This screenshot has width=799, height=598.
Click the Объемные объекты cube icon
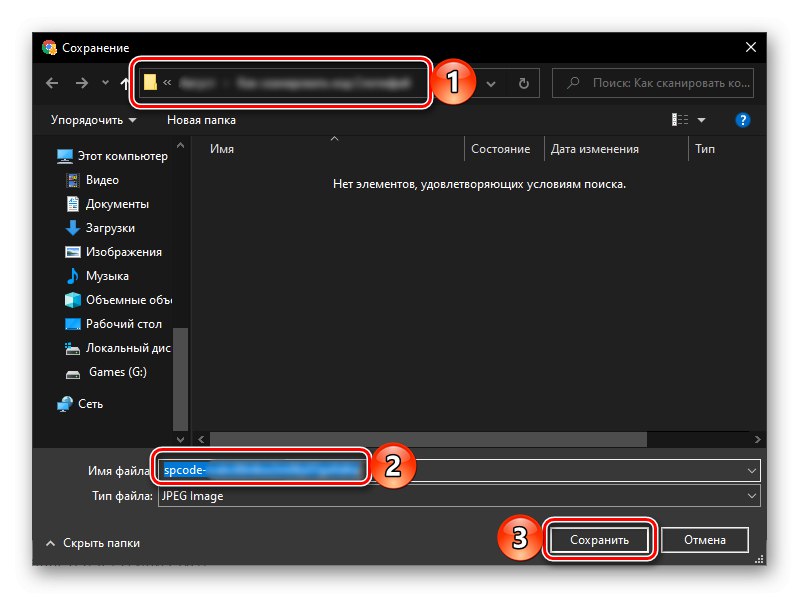[73, 300]
